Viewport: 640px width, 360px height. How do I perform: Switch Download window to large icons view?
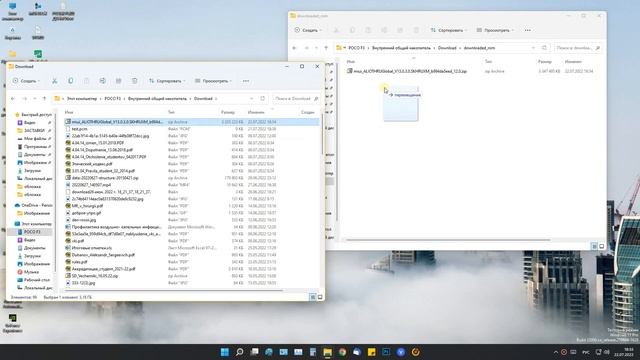[320, 297]
